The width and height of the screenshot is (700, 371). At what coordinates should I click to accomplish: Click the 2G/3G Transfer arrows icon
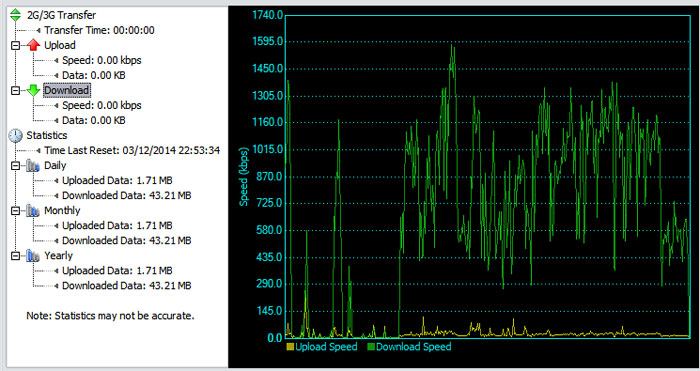coord(15,15)
